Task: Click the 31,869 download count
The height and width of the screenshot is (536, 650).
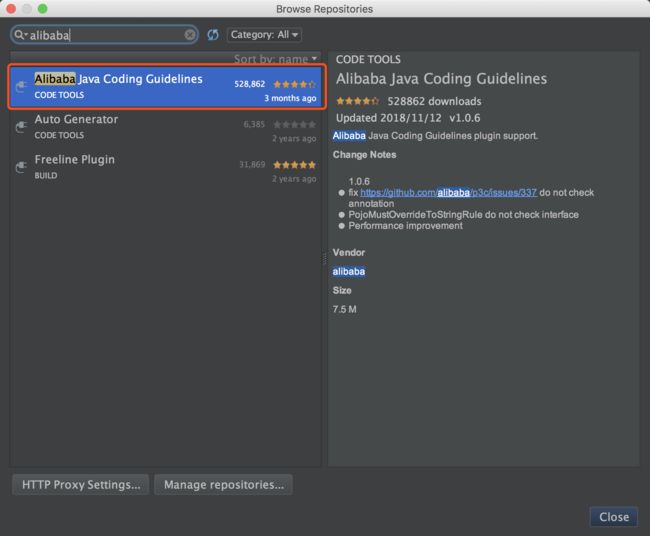Action: 252,165
